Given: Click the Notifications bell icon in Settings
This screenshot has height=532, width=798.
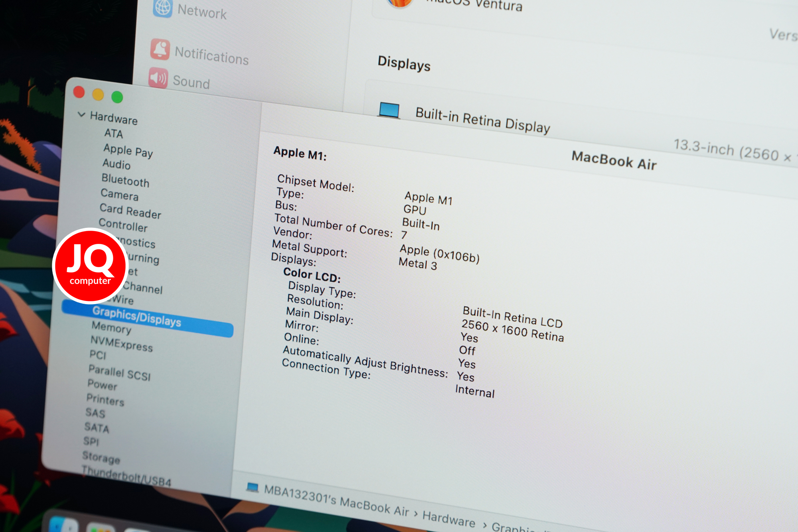Looking at the screenshot, I should click(160, 49).
